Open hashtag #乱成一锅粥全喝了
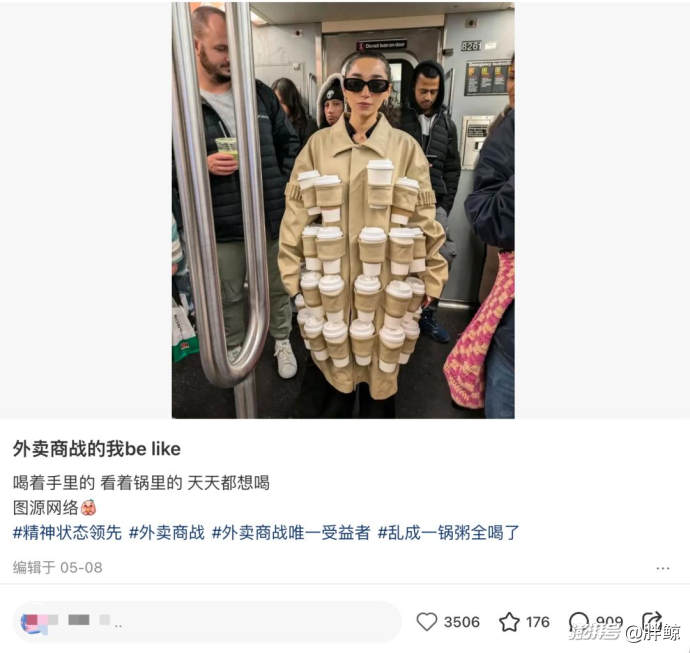The width and height of the screenshot is (690, 653). point(448,532)
